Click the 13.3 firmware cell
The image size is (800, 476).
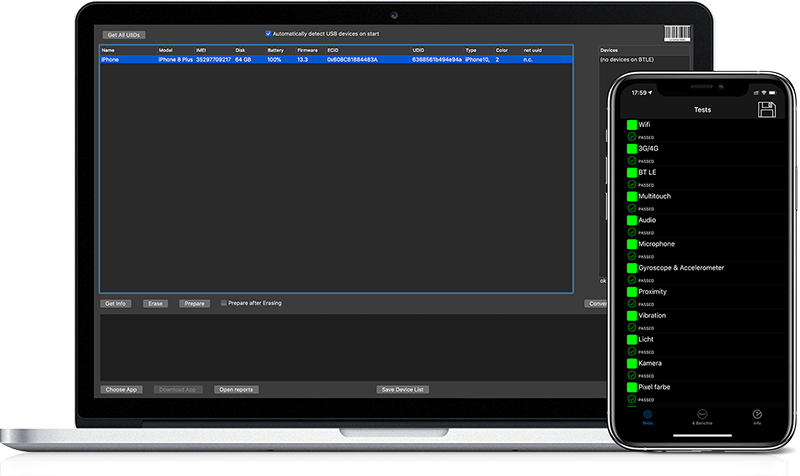click(x=303, y=60)
